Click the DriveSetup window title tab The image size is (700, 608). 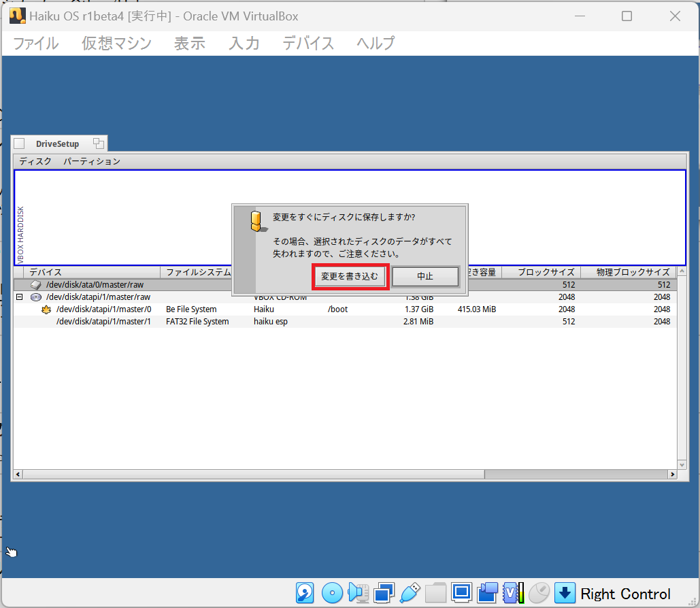pyautogui.click(x=58, y=143)
